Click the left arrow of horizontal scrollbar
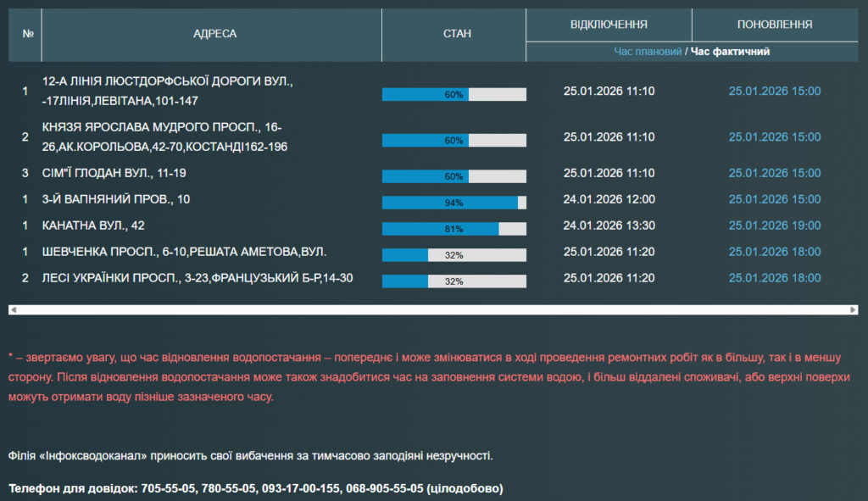868x501 pixels. pos(14,309)
